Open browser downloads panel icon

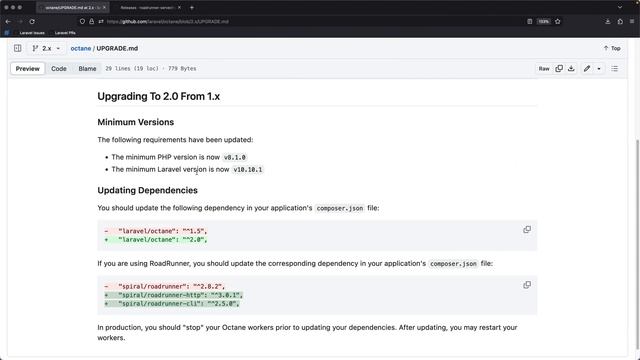pyautogui.click(x=607, y=21)
